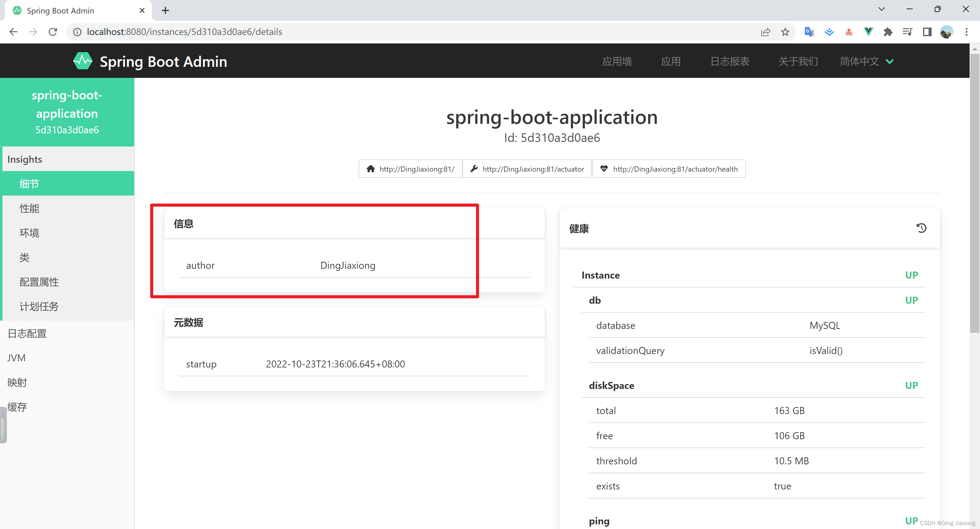Click the spring-boot-application sidebar header
This screenshot has width=980, height=529.
67,112
